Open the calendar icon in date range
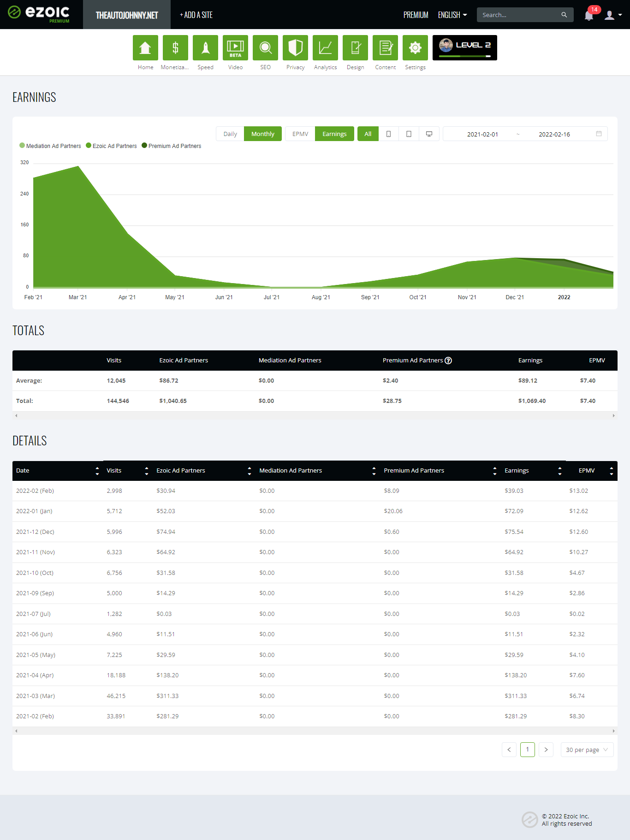Screen dimensions: 630x840 click(x=599, y=134)
